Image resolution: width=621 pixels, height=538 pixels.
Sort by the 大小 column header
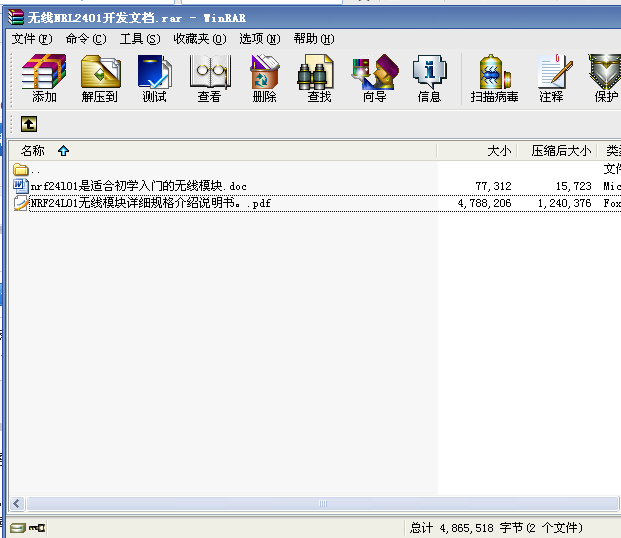478,151
